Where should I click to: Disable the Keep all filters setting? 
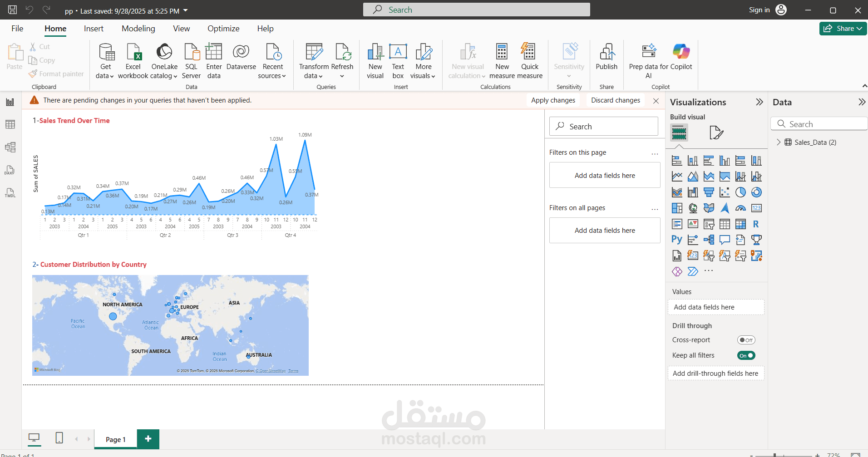pos(746,355)
